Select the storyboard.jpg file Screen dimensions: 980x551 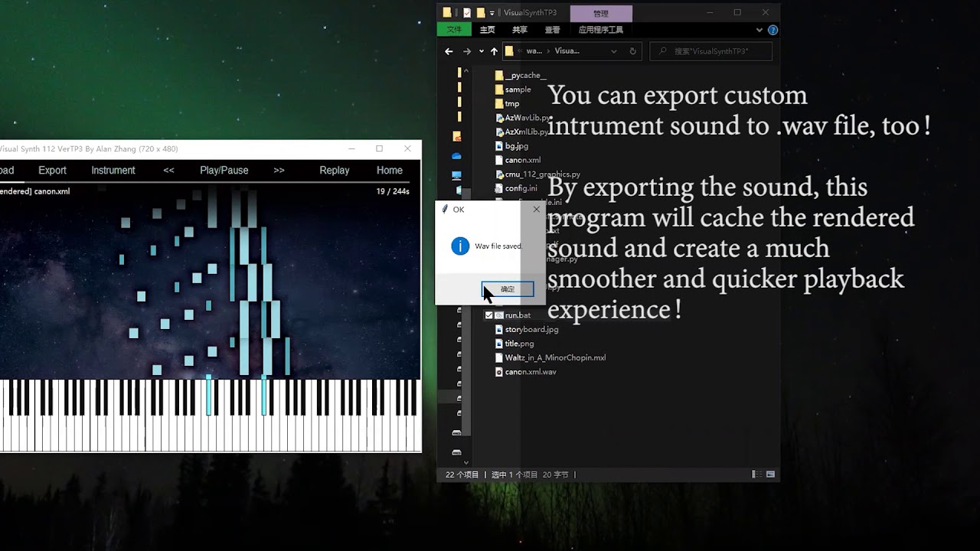[x=531, y=330]
